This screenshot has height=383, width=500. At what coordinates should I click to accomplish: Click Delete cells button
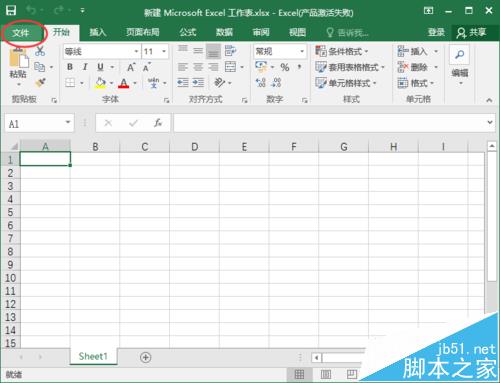tap(412, 67)
